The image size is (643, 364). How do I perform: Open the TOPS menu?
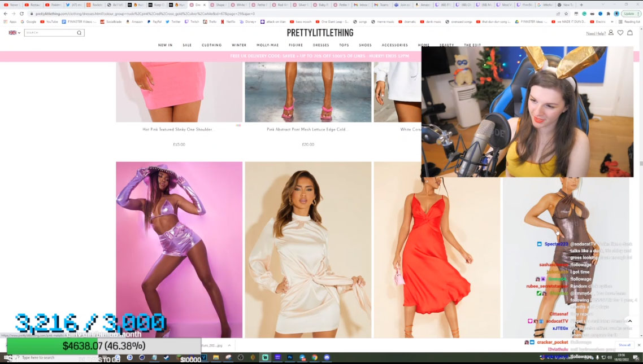coord(344,45)
